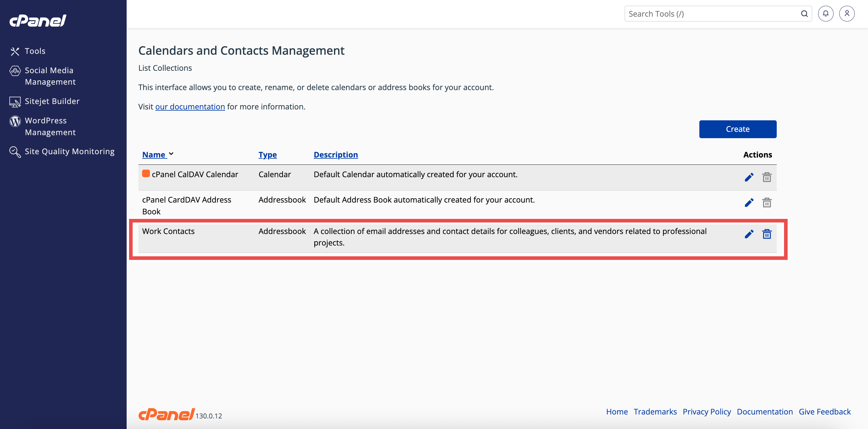Screen dimensions: 868x429
Task: Click the search magnifier icon
Action: [804, 14]
